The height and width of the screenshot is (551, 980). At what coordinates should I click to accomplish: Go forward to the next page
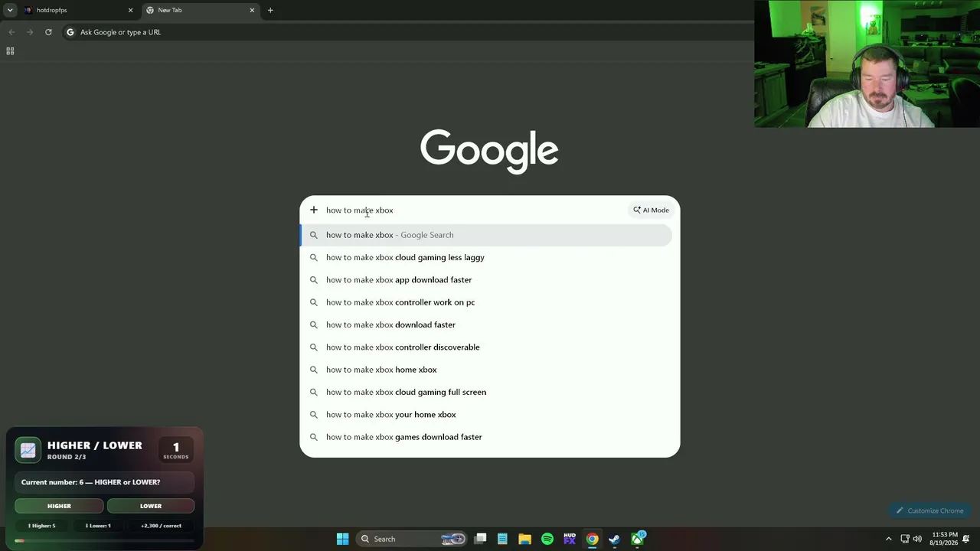[30, 32]
